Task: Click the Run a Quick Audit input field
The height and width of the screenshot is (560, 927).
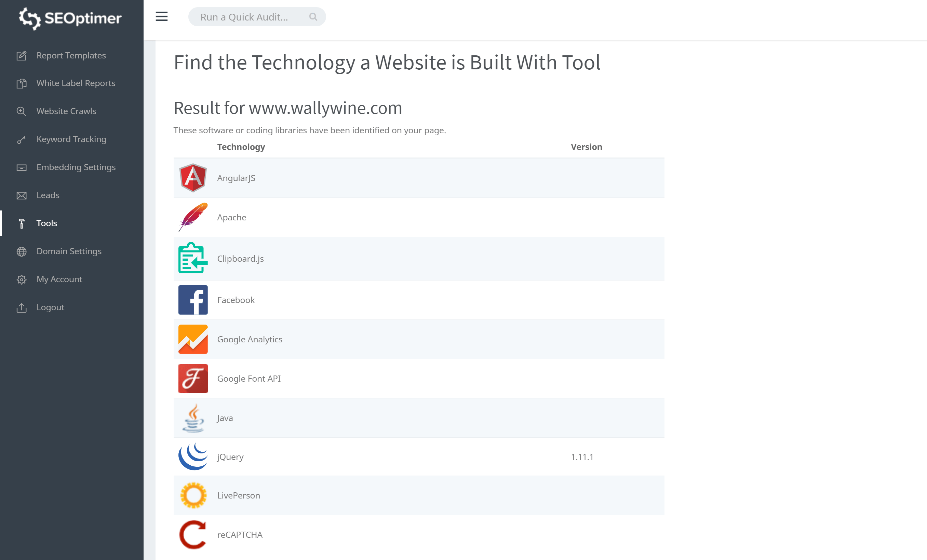Action: (x=257, y=16)
